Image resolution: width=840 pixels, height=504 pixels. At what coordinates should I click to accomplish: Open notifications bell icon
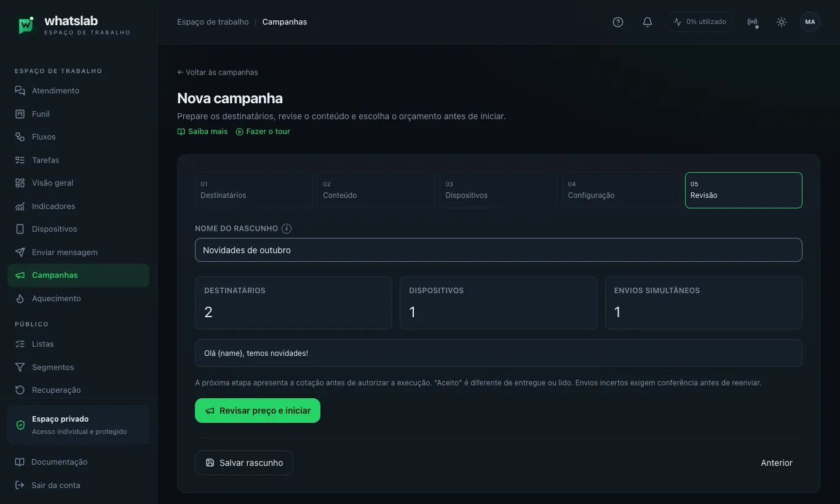click(648, 22)
